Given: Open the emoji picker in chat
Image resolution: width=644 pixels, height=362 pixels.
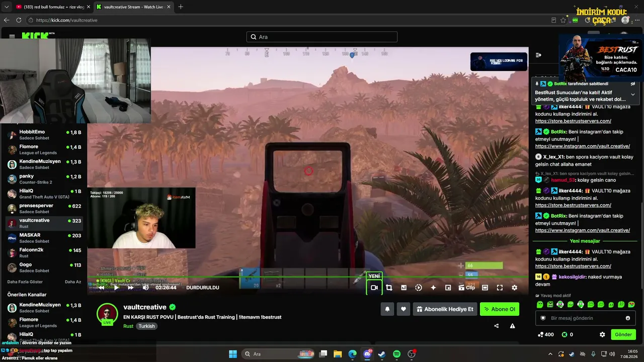Looking at the screenshot, I should click(x=628, y=318).
